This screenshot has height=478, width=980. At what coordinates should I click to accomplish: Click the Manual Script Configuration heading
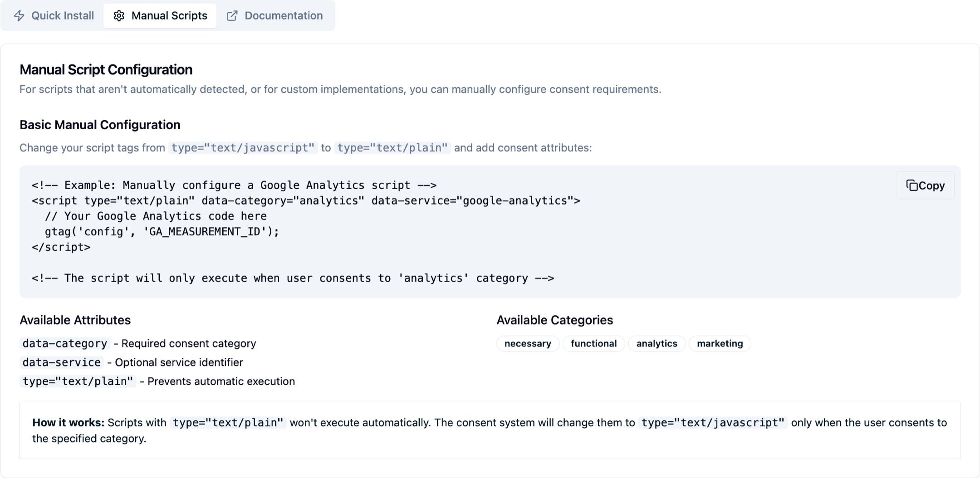[x=106, y=69]
